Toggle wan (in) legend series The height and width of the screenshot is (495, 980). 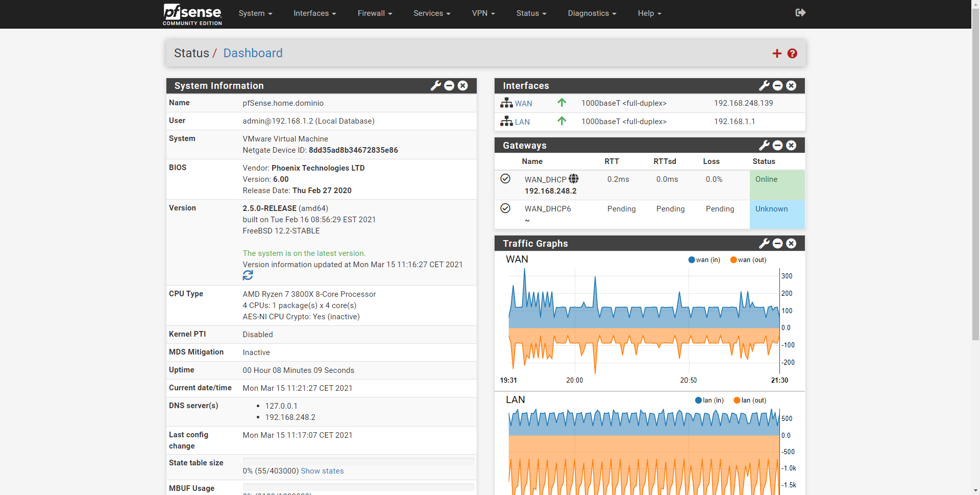click(704, 260)
